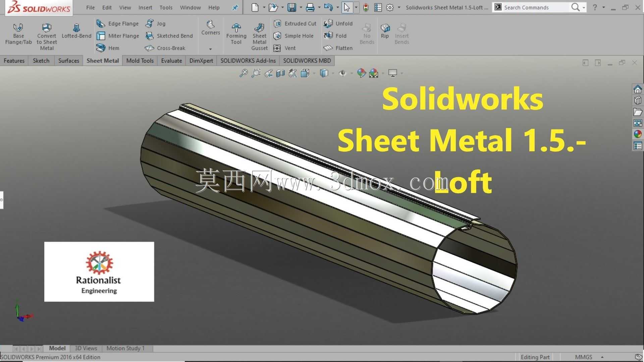Open SOLIDWORKS Resources home icon

(638, 89)
